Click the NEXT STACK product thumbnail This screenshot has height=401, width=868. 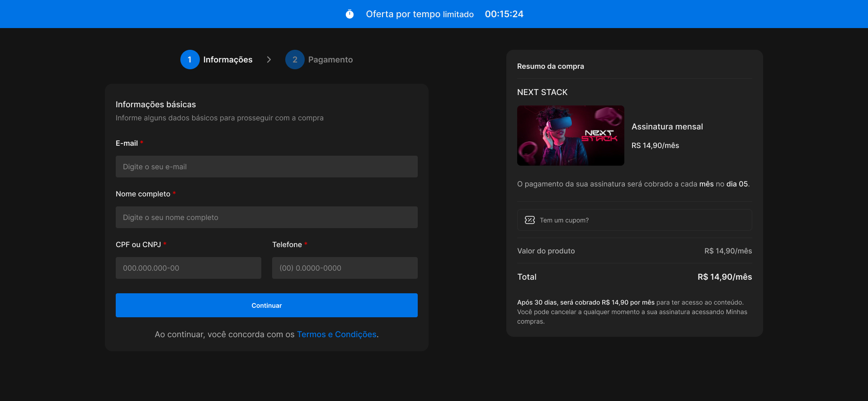point(571,135)
